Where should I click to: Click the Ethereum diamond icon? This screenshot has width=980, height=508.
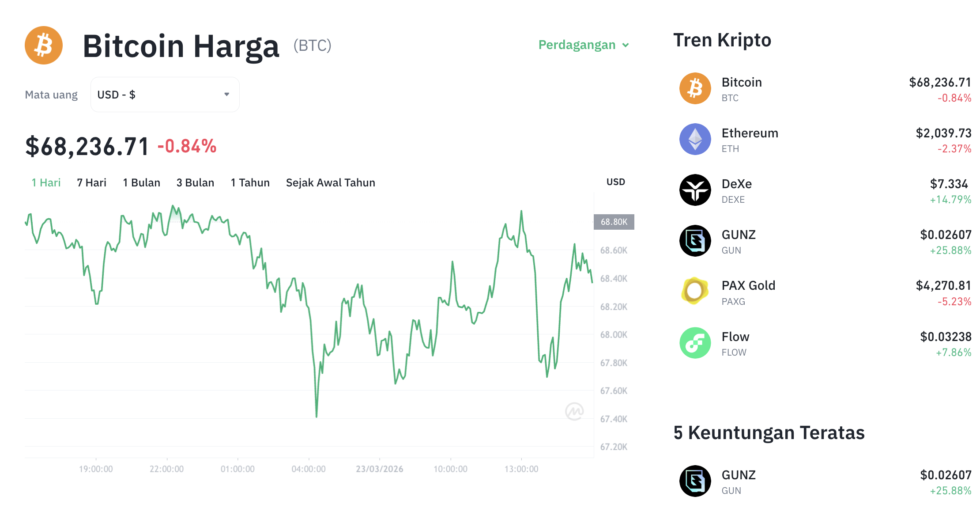tap(695, 139)
